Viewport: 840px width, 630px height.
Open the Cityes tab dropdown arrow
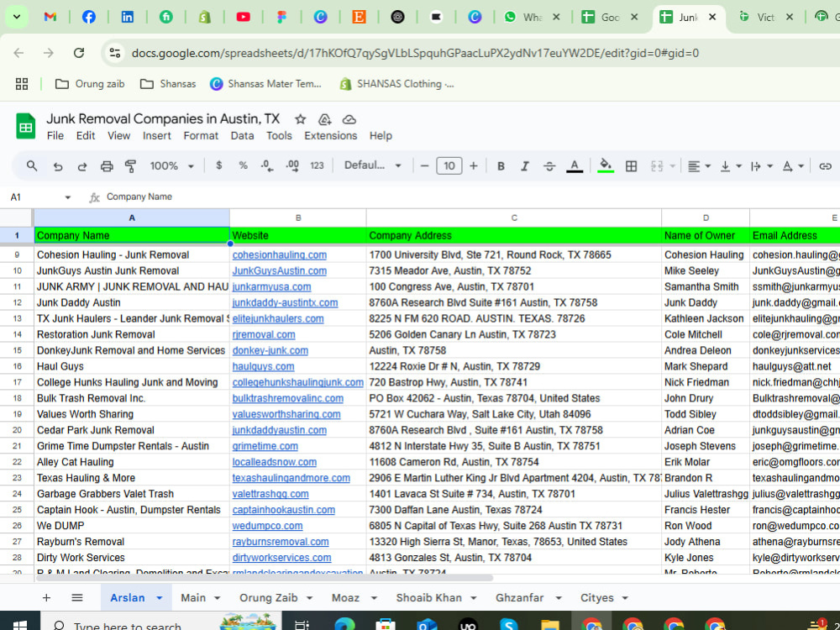[x=625, y=598]
